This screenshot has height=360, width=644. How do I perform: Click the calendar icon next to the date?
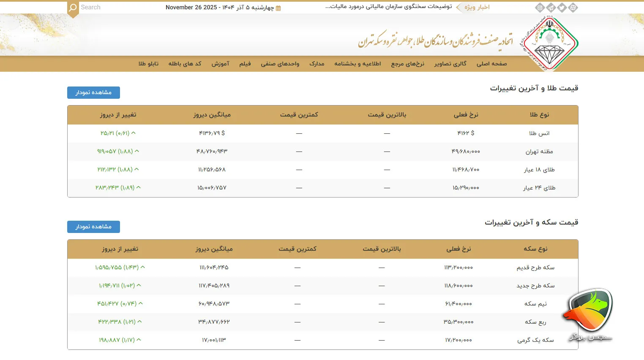pyautogui.click(x=277, y=7)
